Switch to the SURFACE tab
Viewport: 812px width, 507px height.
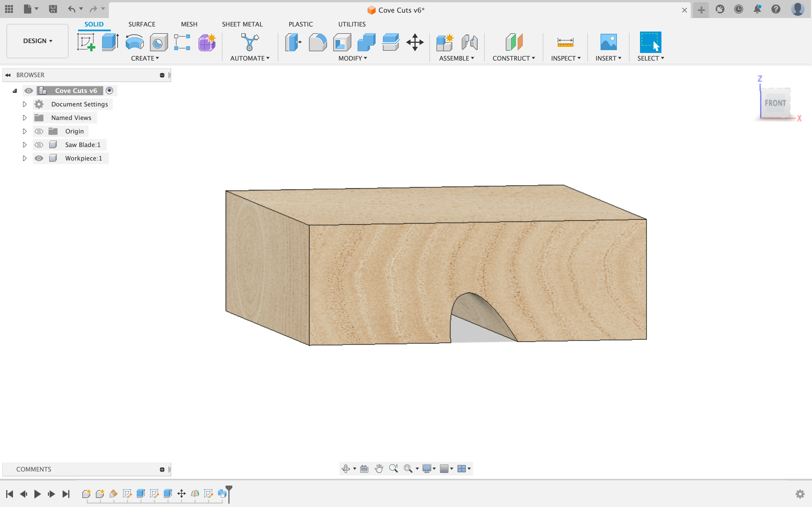coord(142,24)
